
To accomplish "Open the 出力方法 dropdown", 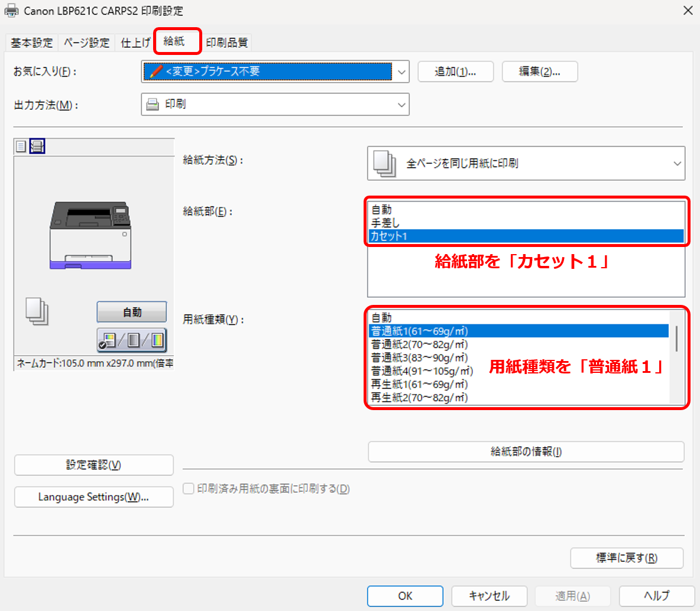I will tap(276, 105).
